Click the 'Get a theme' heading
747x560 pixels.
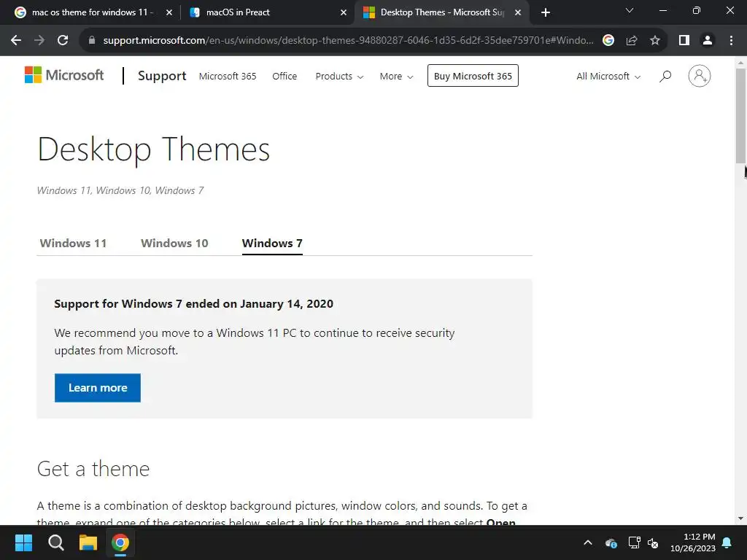click(x=93, y=469)
